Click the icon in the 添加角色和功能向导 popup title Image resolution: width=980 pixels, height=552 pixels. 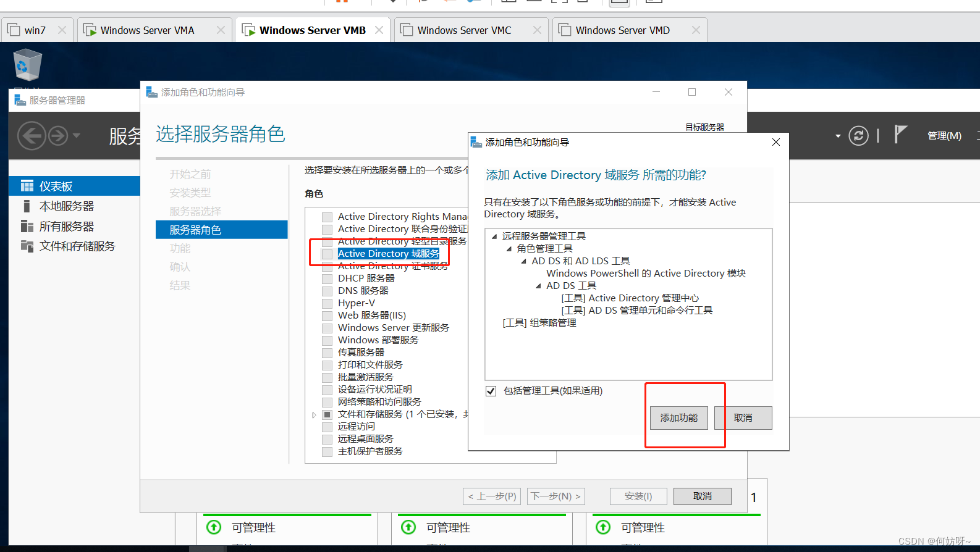tap(476, 142)
